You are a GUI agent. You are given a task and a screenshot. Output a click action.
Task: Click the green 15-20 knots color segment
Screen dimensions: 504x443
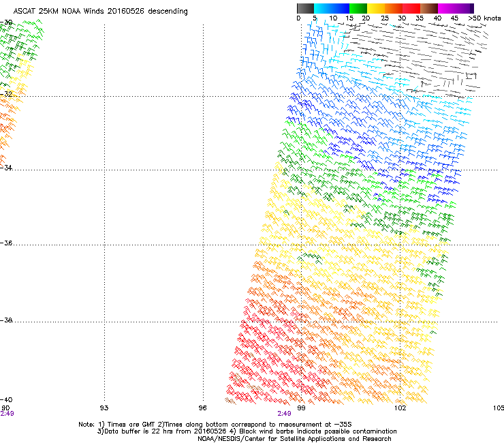[x=358, y=8]
